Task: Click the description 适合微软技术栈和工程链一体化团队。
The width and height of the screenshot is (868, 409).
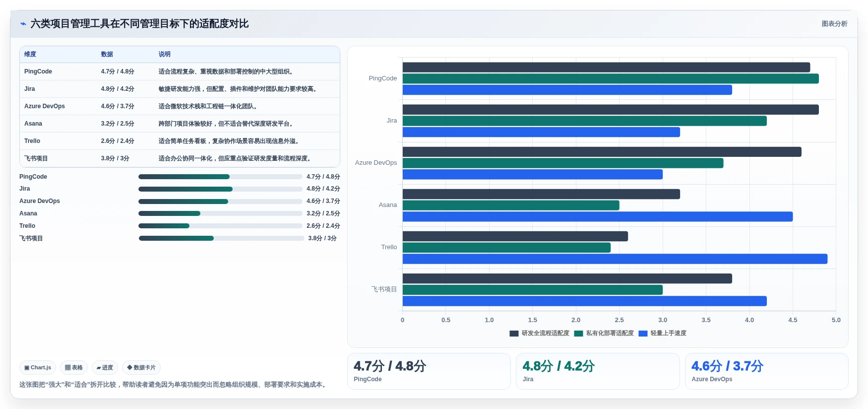Action: (208, 106)
